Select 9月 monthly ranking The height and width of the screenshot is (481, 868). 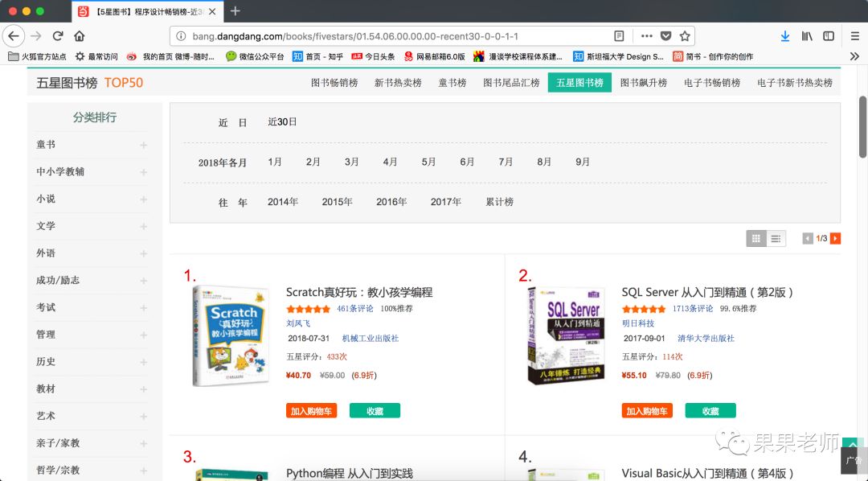coord(583,162)
